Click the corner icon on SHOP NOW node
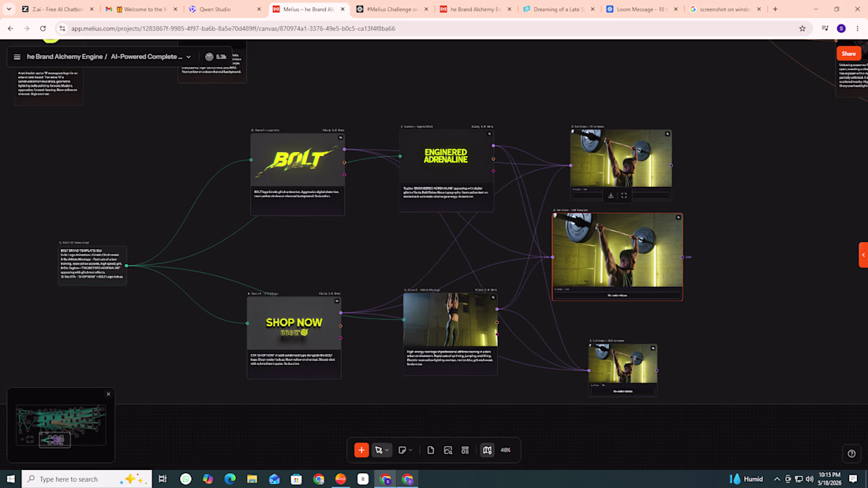 (337, 301)
